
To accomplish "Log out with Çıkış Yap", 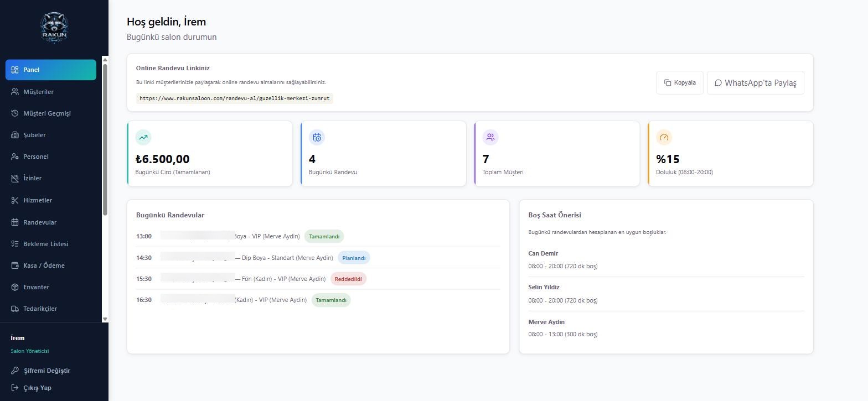I will (32, 388).
